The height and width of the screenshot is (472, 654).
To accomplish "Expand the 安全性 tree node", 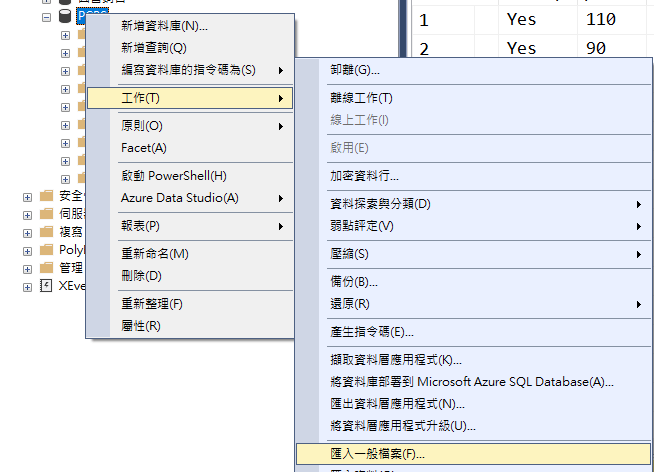I will click(x=27, y=195).
